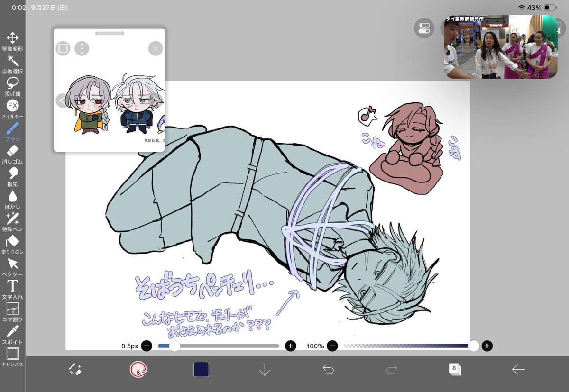
Task: Open the three-dot menu in reference window
Action: pyautogui.click(x=82, y=48)
